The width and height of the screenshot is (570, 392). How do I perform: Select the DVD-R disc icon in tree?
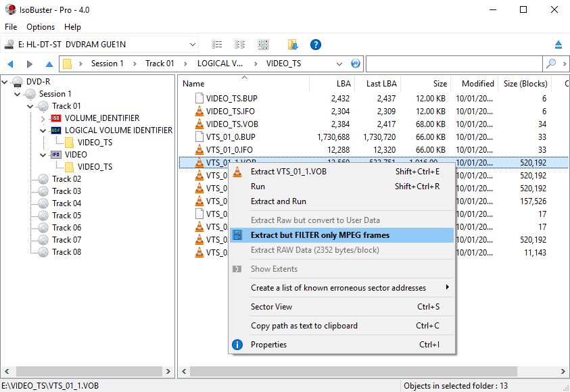click(18, 82)
